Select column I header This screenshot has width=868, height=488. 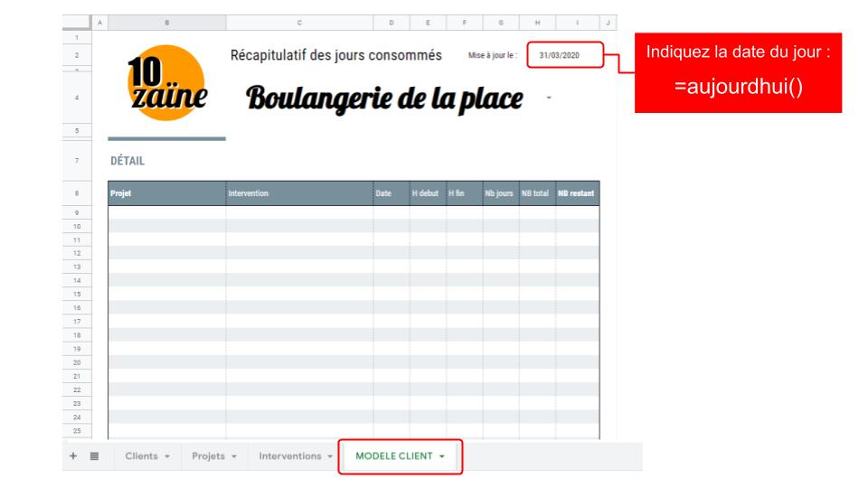coord(578,23)
